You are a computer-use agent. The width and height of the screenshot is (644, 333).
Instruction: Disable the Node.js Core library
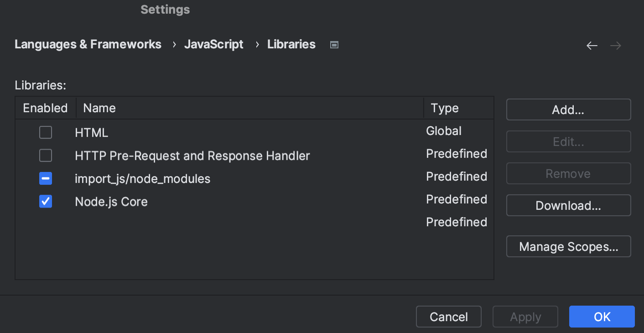point(45,201)
